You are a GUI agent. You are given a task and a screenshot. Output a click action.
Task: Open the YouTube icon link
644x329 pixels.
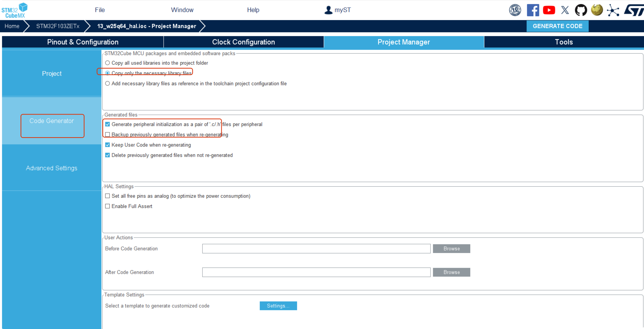click(x=549, y=10)
